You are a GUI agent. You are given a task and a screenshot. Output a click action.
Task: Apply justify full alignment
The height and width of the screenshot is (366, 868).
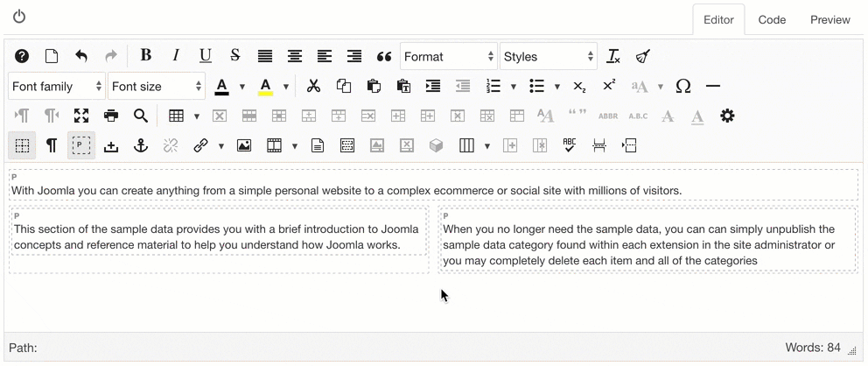tap(265, 56)
